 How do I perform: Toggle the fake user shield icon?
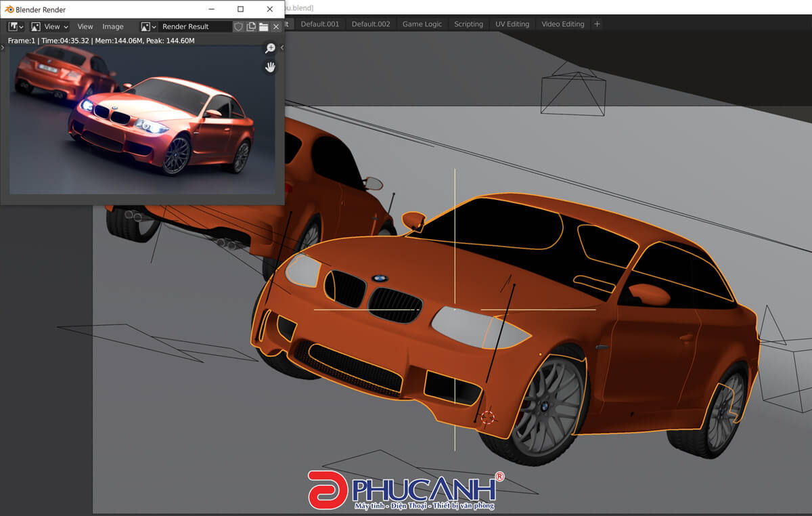[238, 26]
